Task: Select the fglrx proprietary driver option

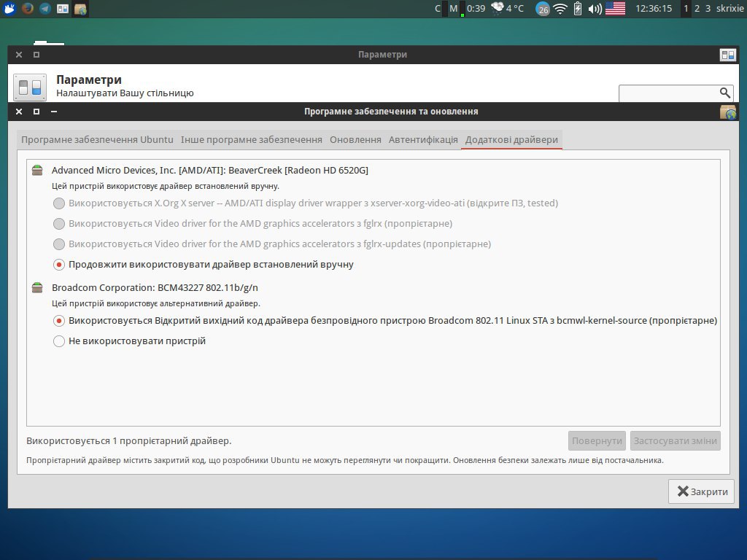Action: 252,224
